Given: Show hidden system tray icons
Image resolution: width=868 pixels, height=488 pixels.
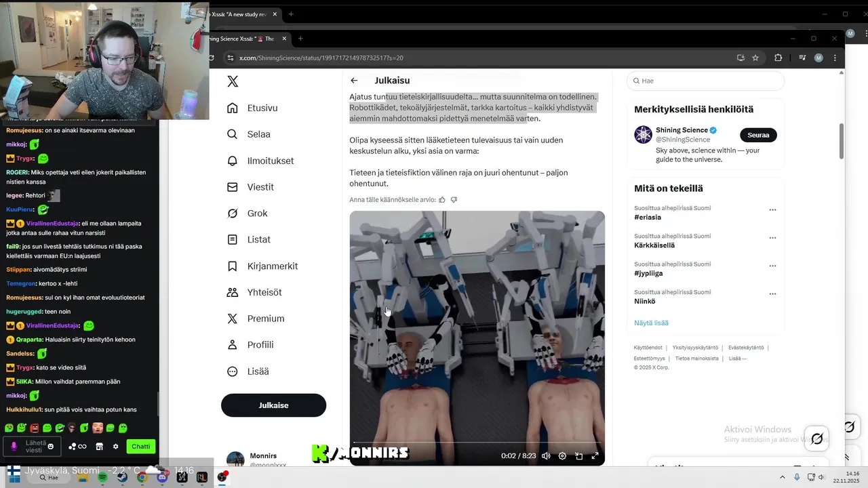Looking at the screenshot, I should [782, 477].
